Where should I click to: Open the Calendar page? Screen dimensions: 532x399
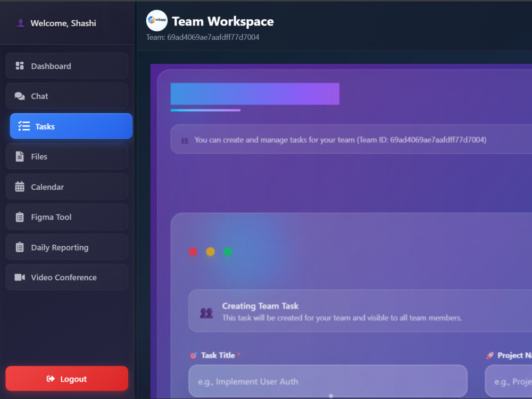point(67,187)
